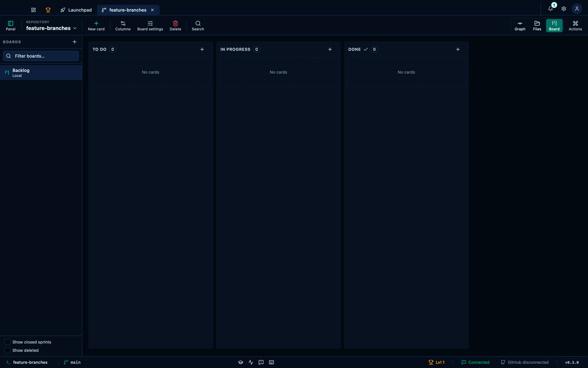Click the TO DO card count badge
This screenshot has height=368, width=588.
[112, 49]
